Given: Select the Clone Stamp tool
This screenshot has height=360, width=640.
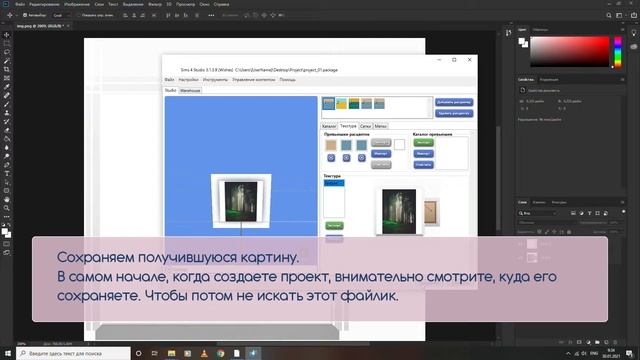Looking at the screenshot, I should [x=7, y=113].
